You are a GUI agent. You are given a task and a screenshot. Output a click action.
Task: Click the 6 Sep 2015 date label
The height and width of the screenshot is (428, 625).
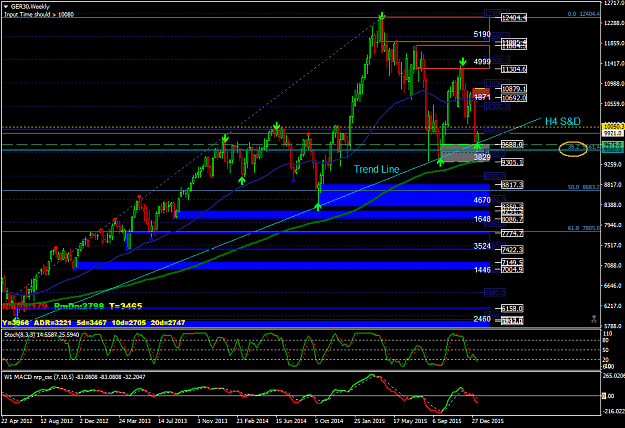click(x=447, y=421)
